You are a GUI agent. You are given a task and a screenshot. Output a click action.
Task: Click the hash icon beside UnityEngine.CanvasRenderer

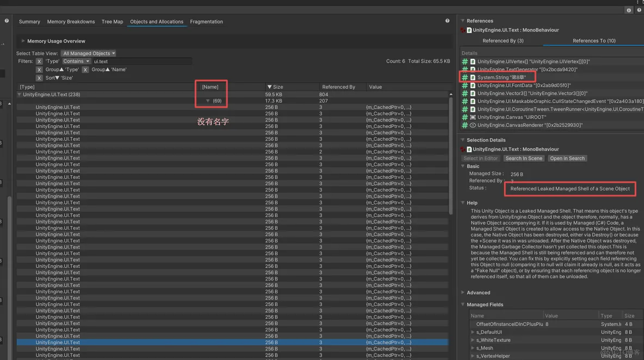[x=465, y=125]
